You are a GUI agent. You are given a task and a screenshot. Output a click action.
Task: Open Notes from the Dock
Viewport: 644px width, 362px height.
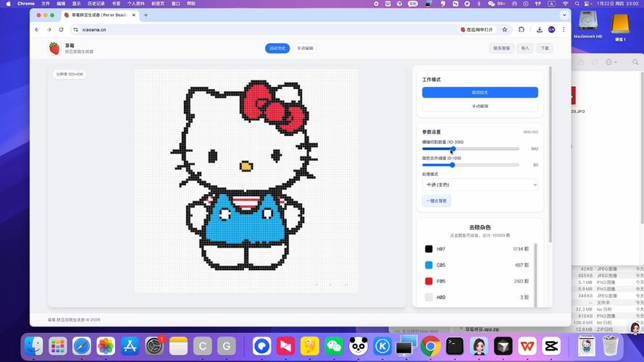[x=179, y=346]
